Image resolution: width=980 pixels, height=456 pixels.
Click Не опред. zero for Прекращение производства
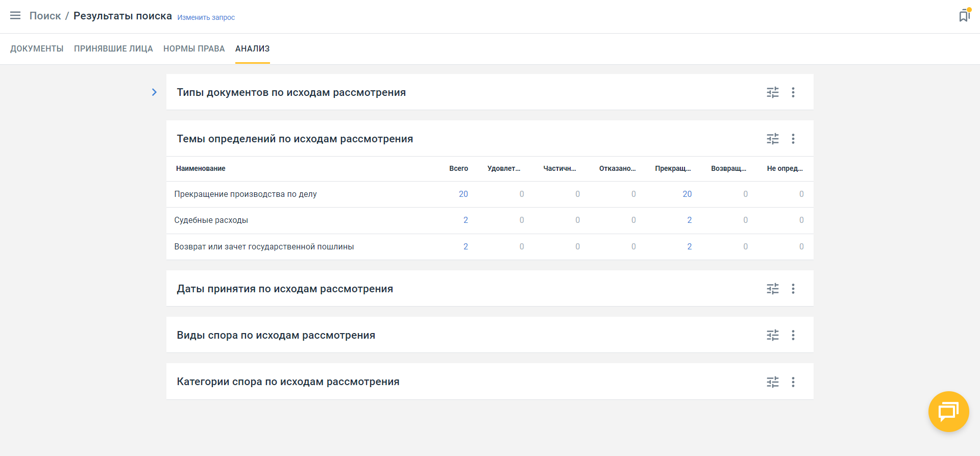click(x=801, y=194)
